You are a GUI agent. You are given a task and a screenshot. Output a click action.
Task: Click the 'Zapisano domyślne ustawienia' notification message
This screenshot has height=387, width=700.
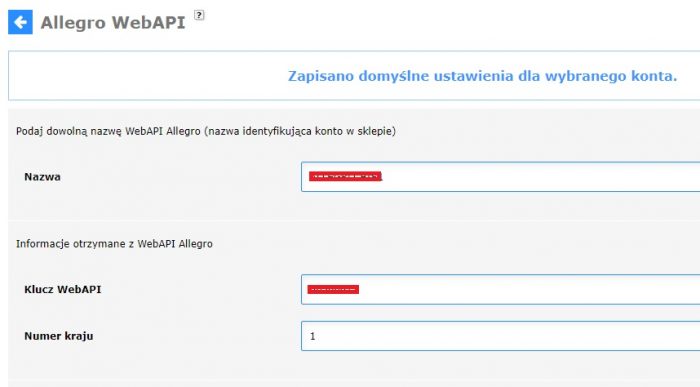pos(482,76)
